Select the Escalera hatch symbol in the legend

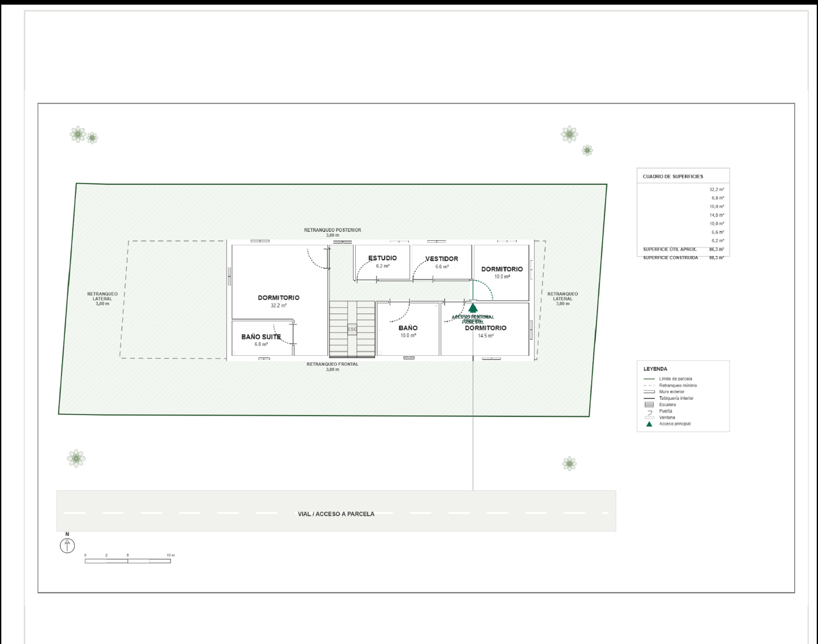(x=649, y=404)
